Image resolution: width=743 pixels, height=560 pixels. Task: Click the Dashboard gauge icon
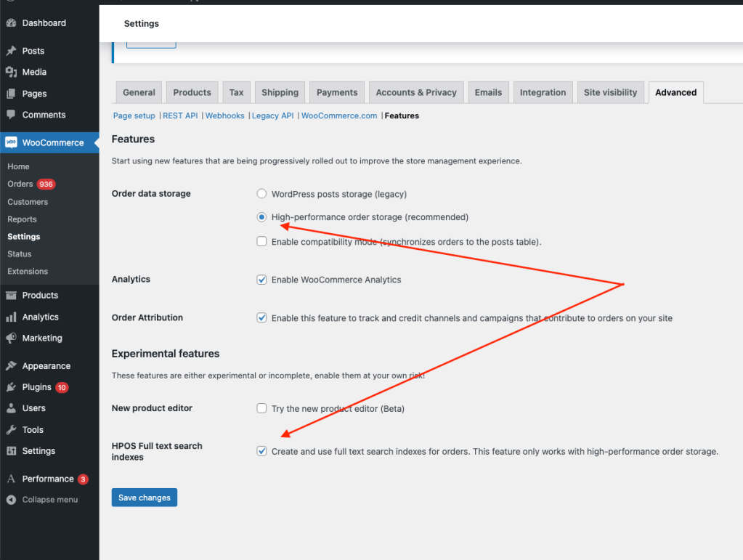[11, 23]
